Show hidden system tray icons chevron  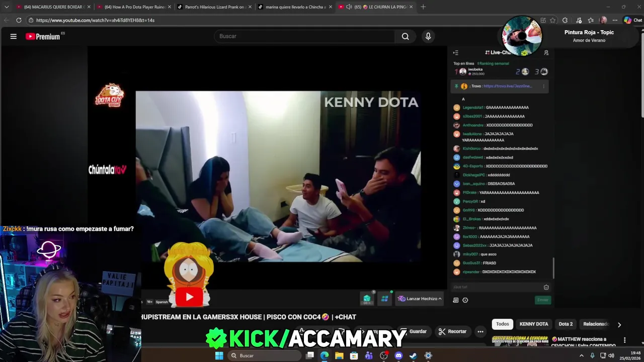(582, 355)
